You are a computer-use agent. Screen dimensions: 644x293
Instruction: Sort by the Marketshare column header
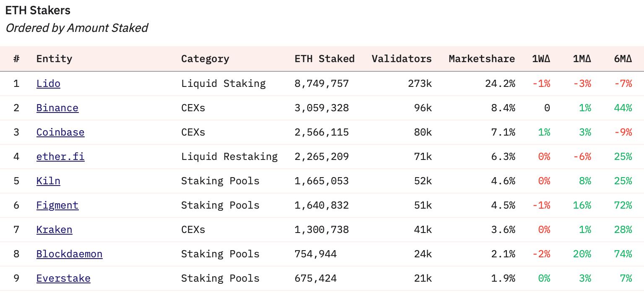click(482, 59)
